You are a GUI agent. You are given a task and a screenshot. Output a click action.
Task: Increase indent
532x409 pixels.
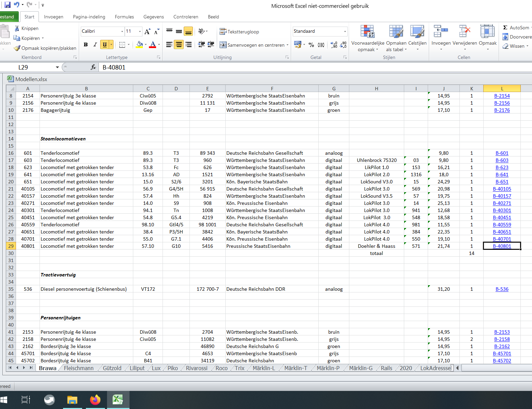coord(211,45)
